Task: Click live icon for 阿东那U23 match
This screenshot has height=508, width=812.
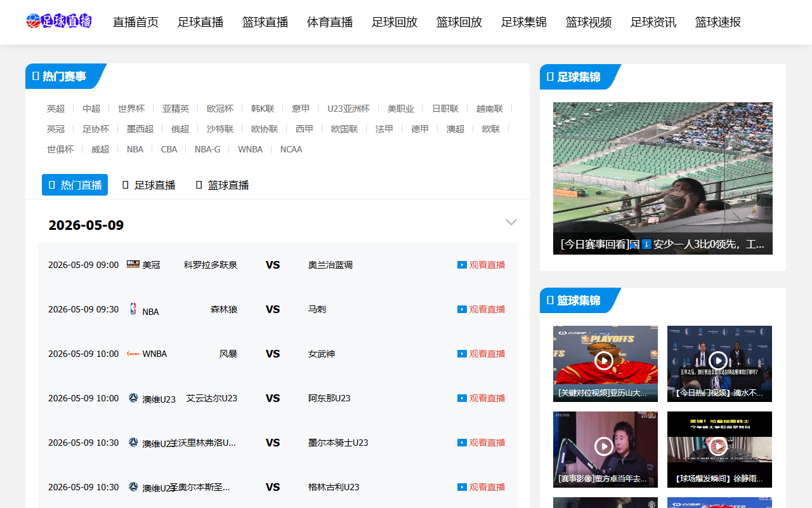Action: click(462, 398)
